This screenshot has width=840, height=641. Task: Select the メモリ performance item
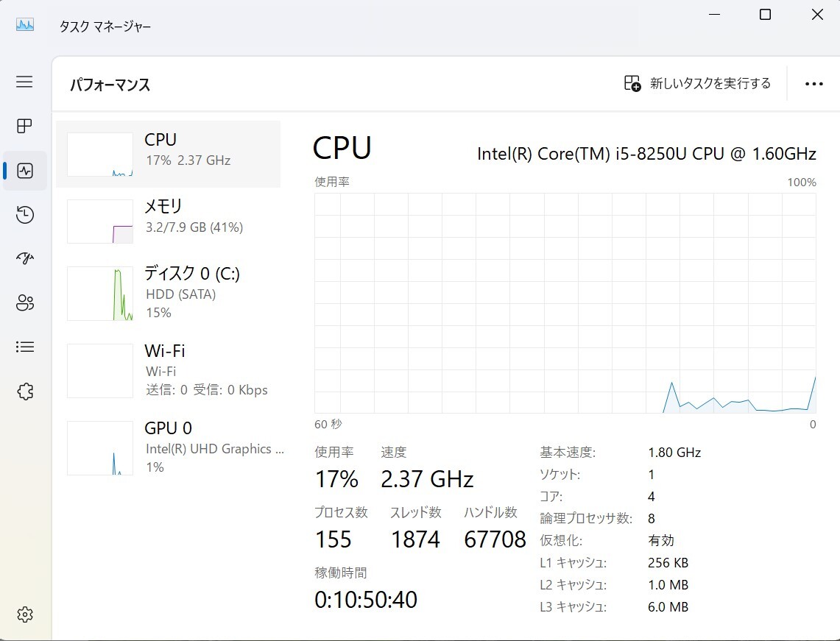[168, 221]
